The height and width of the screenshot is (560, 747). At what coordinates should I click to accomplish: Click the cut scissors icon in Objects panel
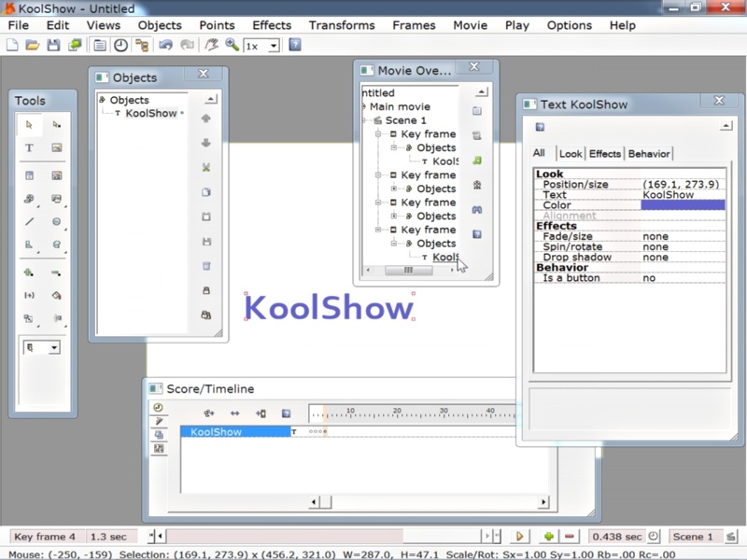(x=205, y=168)
